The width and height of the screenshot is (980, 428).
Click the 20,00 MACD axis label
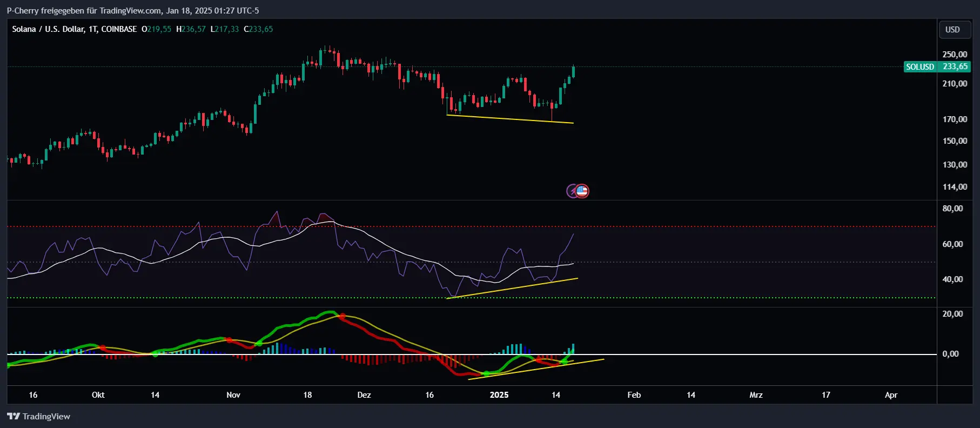[952, 314]
